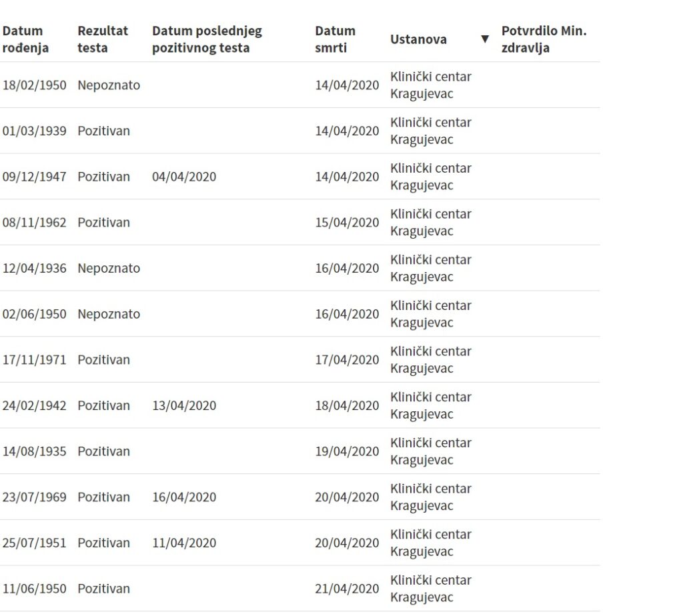Viewport: 683px width, 616px height.
Task: Click birth date 17/11/1971 cell
Action: tap(34, 360)
